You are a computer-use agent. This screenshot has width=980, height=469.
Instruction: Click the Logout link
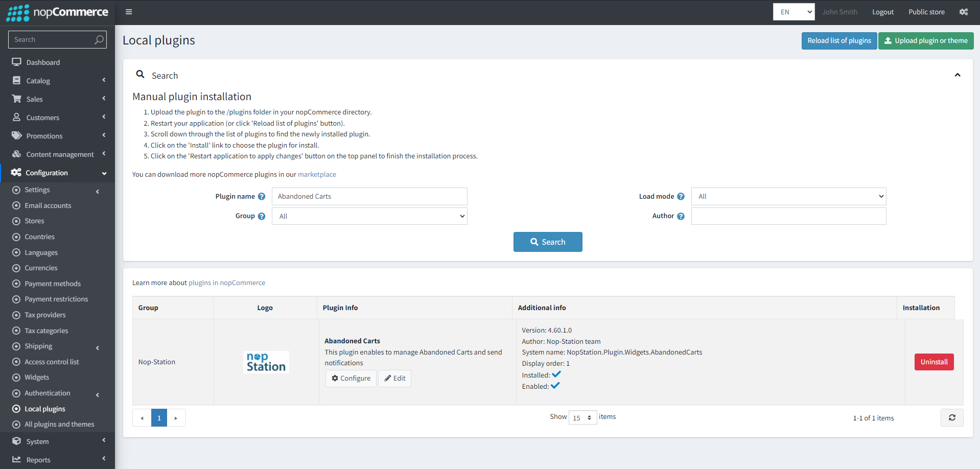tap(883, 12)
